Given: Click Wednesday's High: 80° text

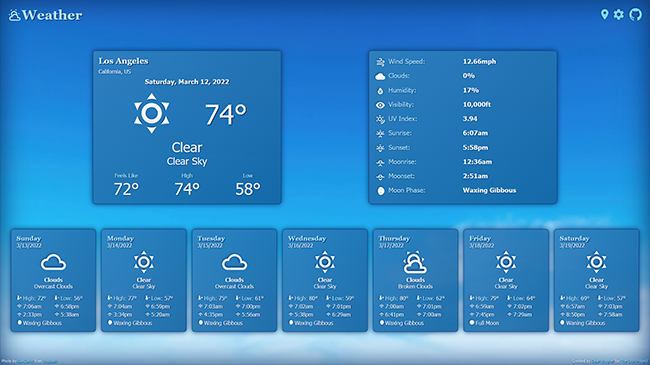Looking at the screenshot, I should tap(306, 298).
